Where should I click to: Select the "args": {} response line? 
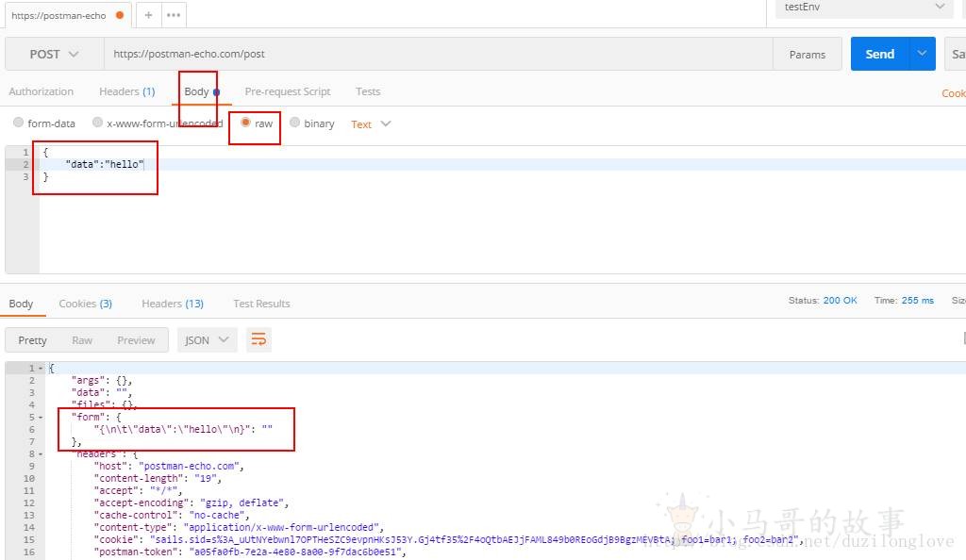point(102,380)
